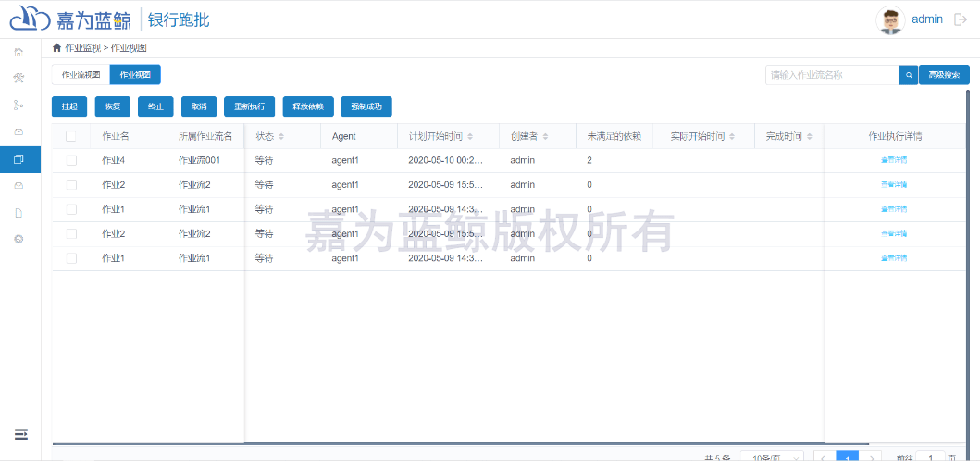The height and width of the screenshot is (461, 980).
Task: Collapse sidebar using bottom-left menu icon
Action: 21,433
